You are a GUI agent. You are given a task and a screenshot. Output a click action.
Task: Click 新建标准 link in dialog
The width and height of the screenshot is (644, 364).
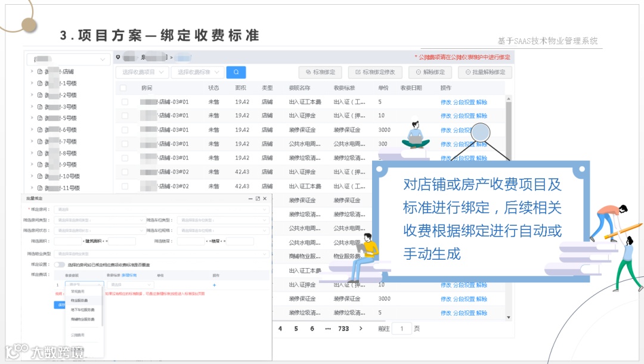pos(129,275)
